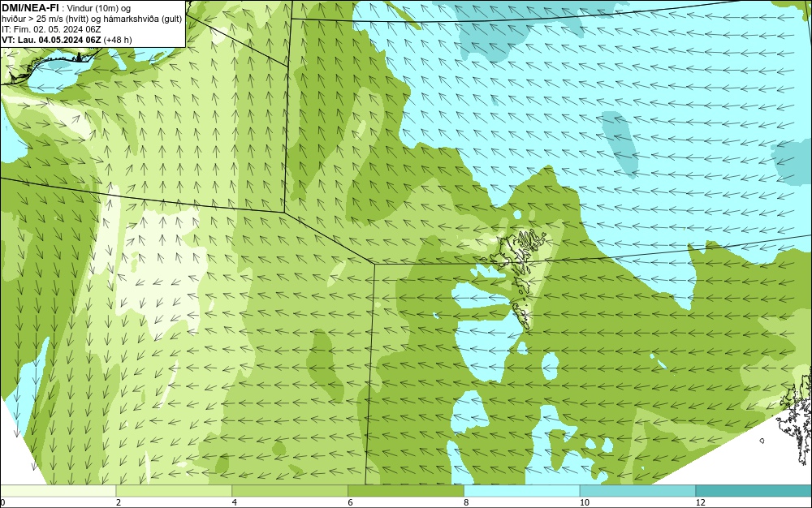Click the DMI/NEA-FI title text
This screenshot has height=508, width=812.
pos(30,7)
